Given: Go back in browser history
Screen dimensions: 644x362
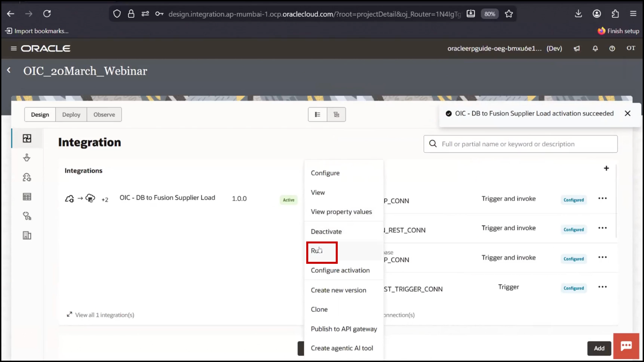Looking at the screenshot, I should click(x=11, y=14).
